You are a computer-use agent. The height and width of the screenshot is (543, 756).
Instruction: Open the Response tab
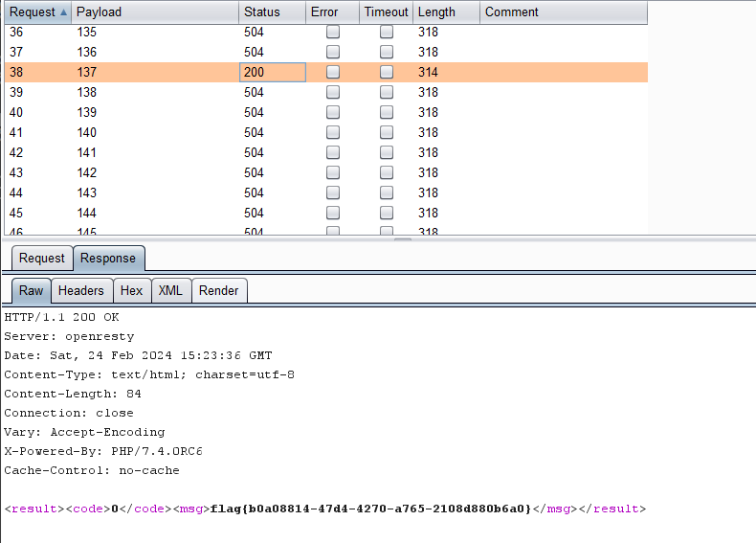(x=107, y=258)
